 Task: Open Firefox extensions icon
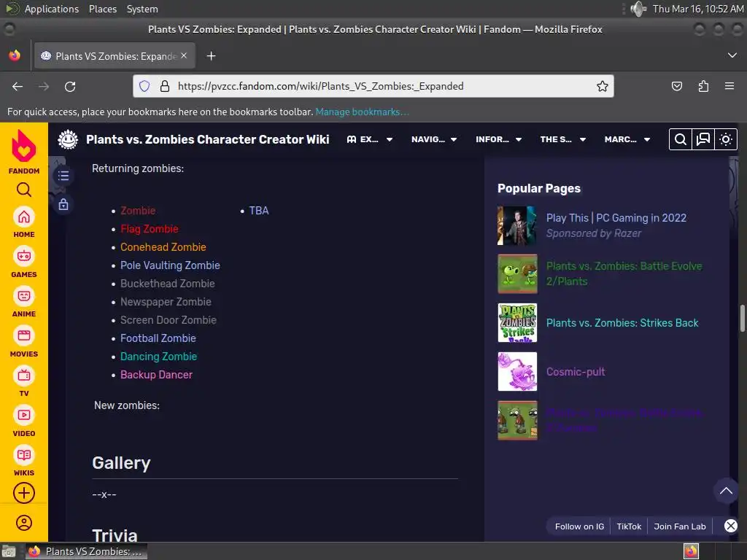[x=703, y=86]
